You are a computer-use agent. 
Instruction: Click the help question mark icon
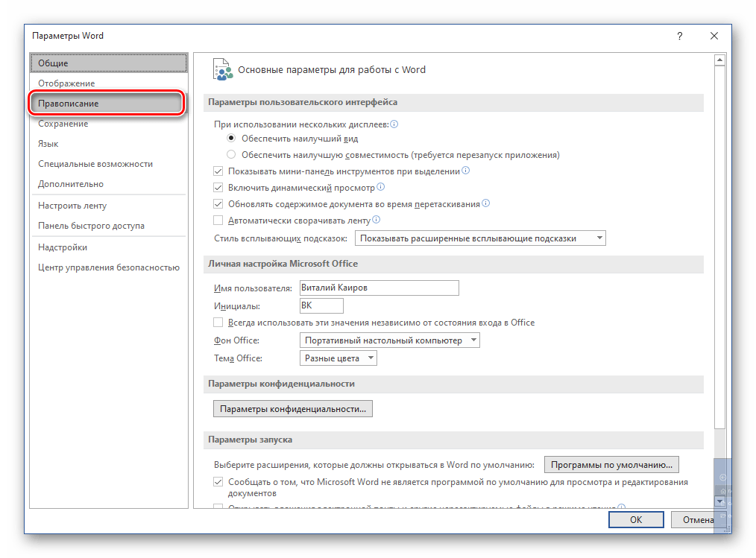tap(679, 36)
